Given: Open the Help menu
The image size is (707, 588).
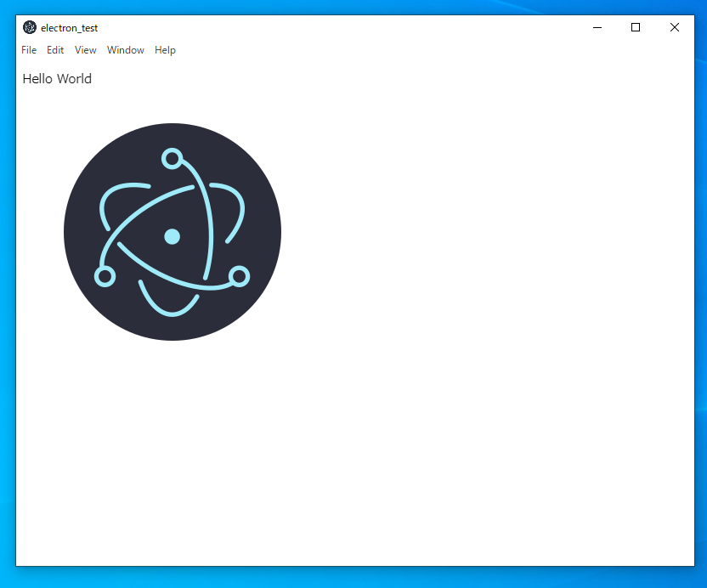Looking at the screenshot, I should 165,50.
